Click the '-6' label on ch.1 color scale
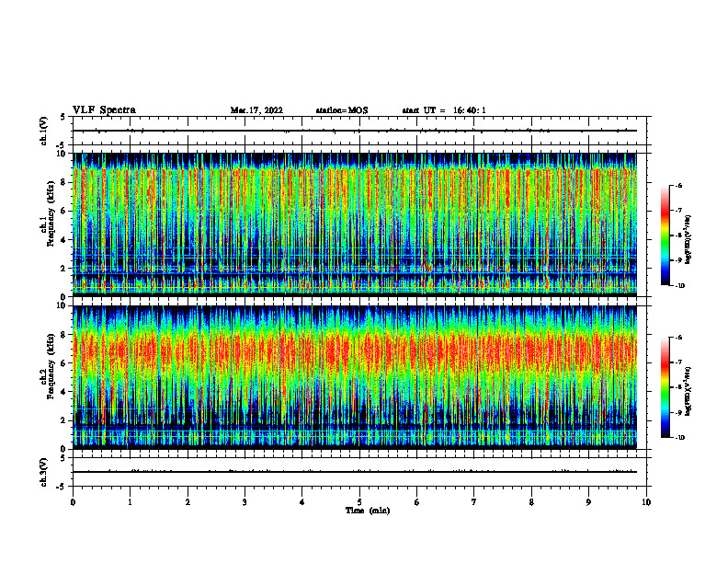 678,185
